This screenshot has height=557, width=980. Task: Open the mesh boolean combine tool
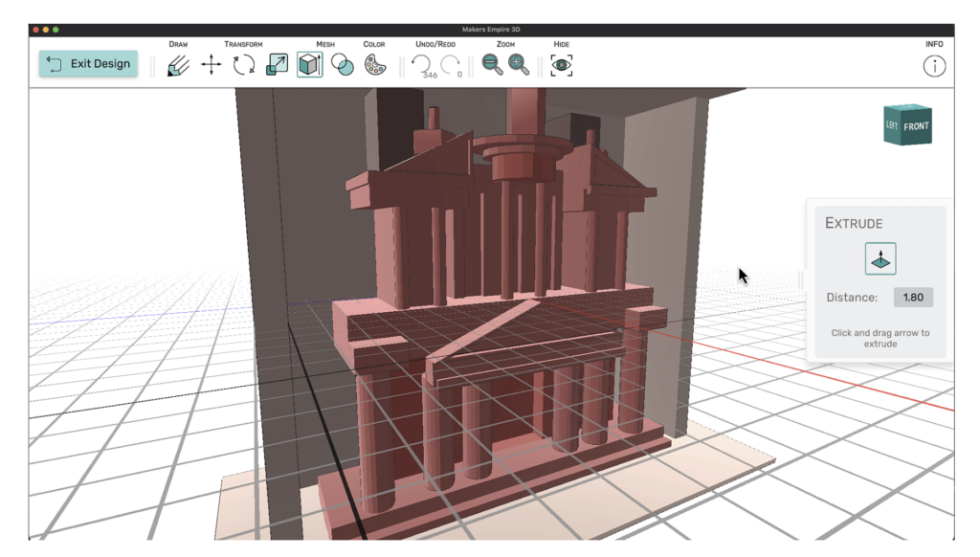click(x=342, y=65)
